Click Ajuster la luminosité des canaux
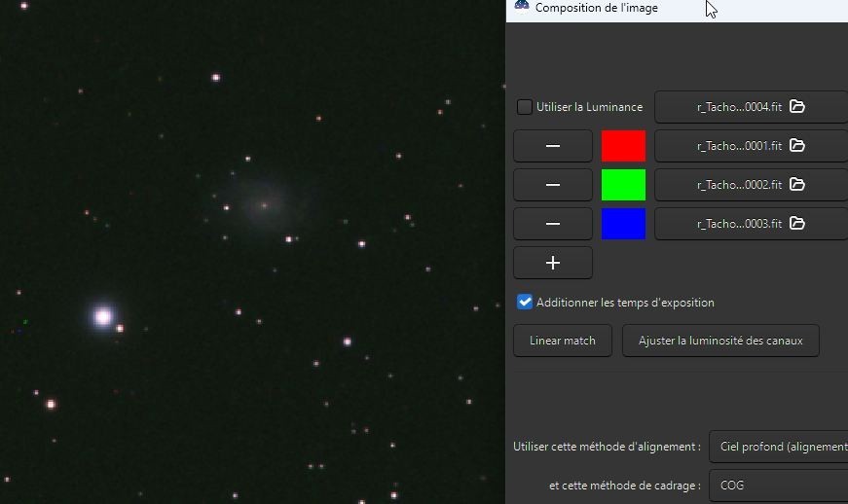Image resolution: width=848 pixels, height=504 pixels. click(720, 341)
